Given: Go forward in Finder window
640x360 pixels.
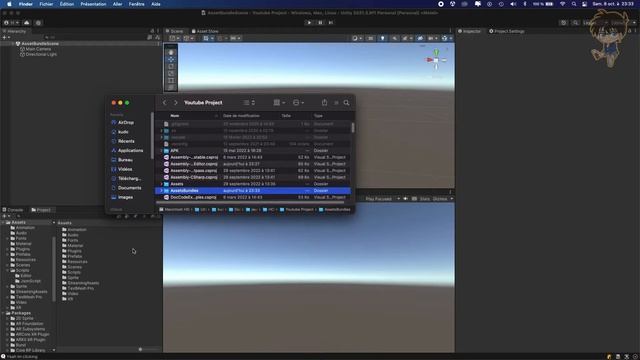Looking at the screenshot, I should 176,102.
